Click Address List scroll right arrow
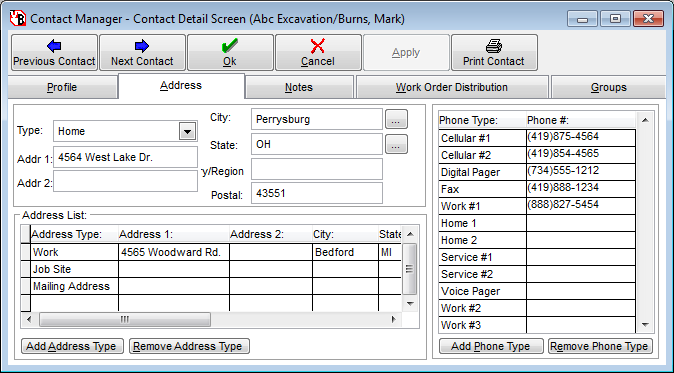The height and width of the screenshot is (373, 674). tap(393, 319)
